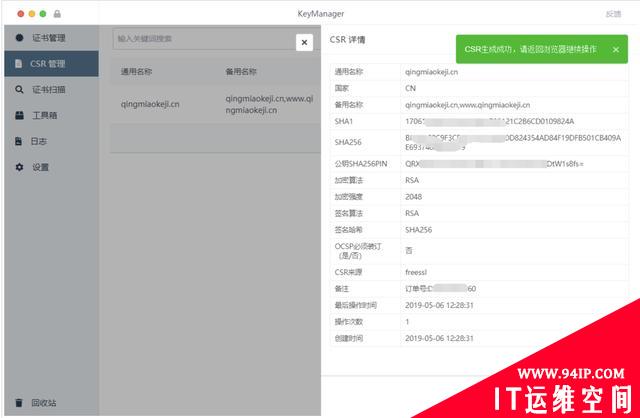Open 回收站 at sidebar bottom

pyautogui.click(x=51, y=402)
